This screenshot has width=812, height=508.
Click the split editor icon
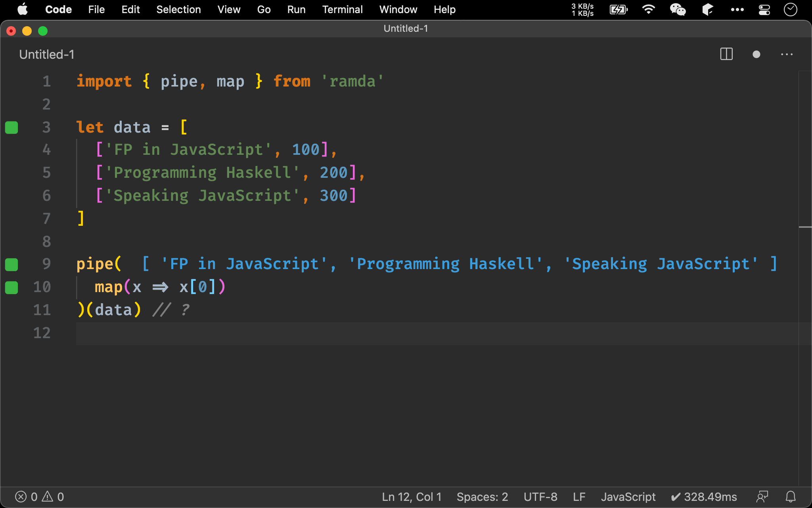coord(727,54)
